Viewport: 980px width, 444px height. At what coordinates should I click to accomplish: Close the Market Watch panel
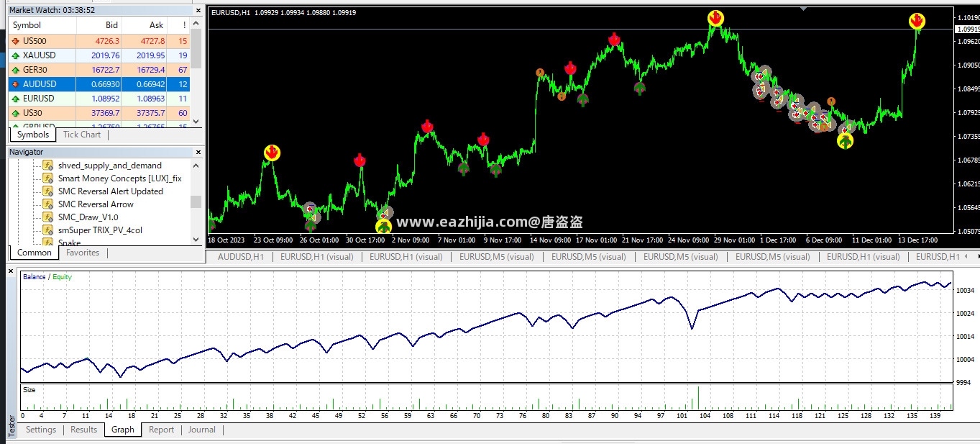click(x=198, y=9)
